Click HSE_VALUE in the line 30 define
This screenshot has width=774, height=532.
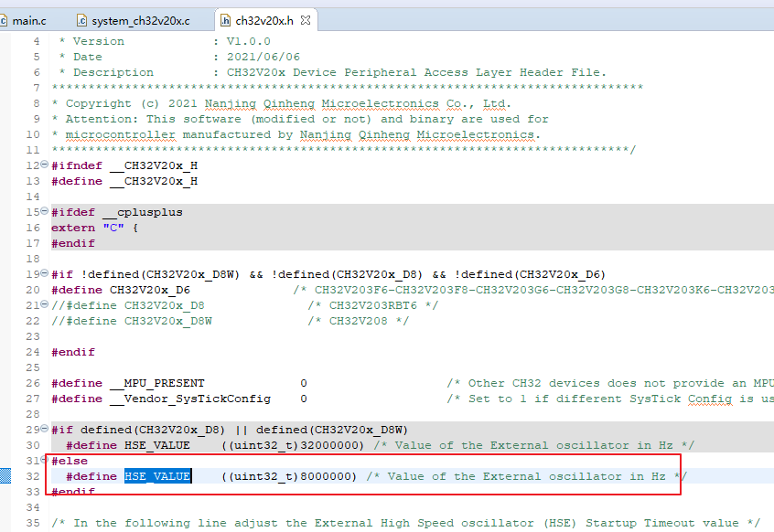[157, 445]
